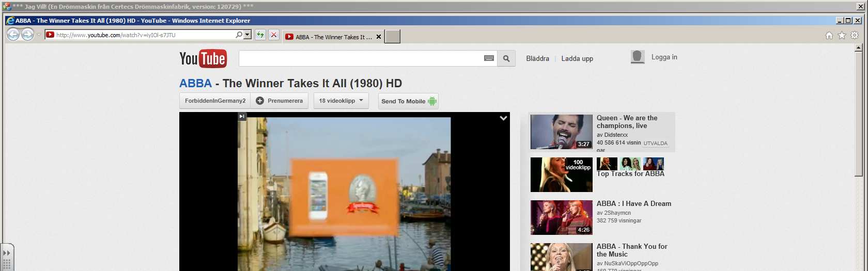This screenshot has width=868, height=271.
Task: Click the Prenumerera subscribe button
Action: click(x=280, y=101)
